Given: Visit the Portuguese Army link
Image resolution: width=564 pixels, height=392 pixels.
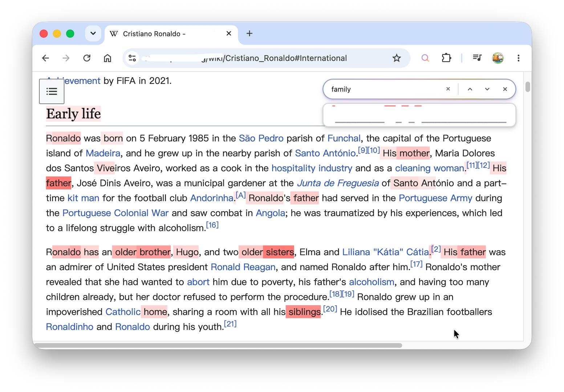Looking at the screenshot, I should 435,198.
